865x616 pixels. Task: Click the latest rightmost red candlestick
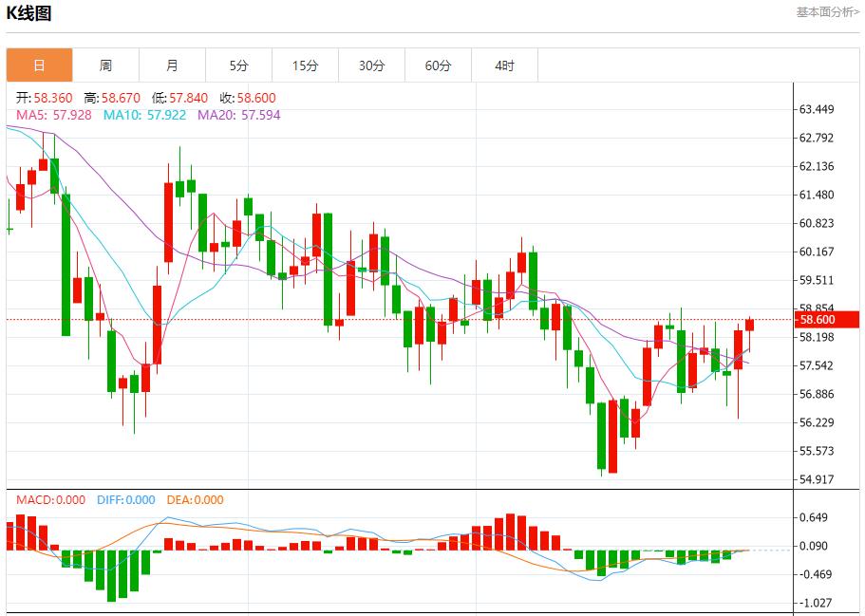pyautogui.click(x=749, y=325)
